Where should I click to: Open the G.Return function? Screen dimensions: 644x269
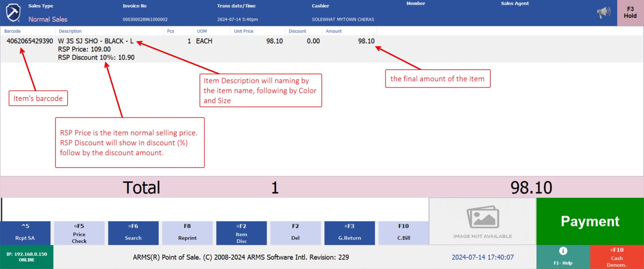pos(350,233)
